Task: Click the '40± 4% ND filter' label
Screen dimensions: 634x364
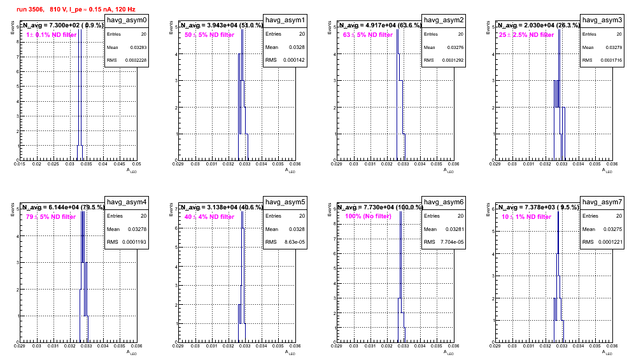Action: coord(209,217)
